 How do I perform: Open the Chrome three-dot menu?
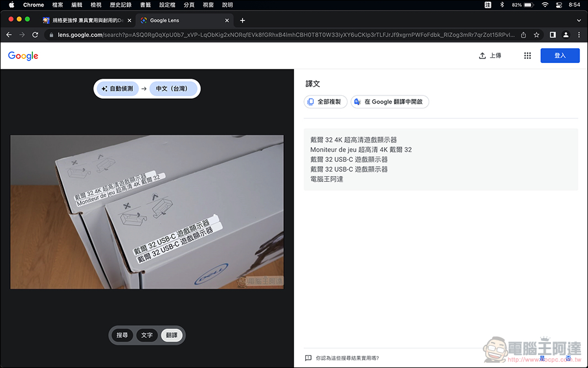click(579, 35)
